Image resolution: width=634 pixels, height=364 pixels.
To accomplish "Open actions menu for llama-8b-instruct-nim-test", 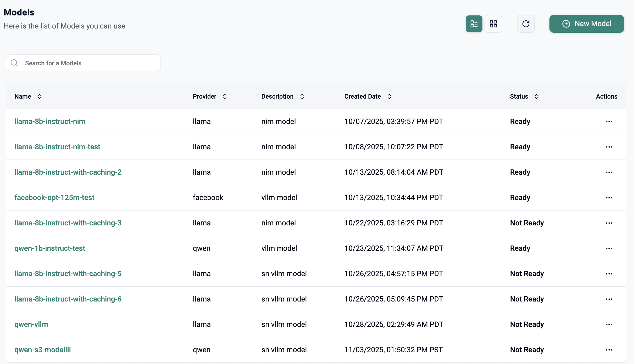I will click(x=609, y=147).
